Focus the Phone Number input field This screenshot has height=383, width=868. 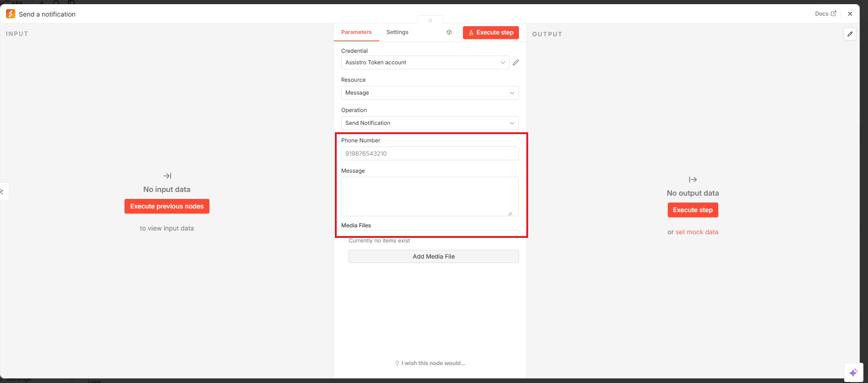coord(429,153)
